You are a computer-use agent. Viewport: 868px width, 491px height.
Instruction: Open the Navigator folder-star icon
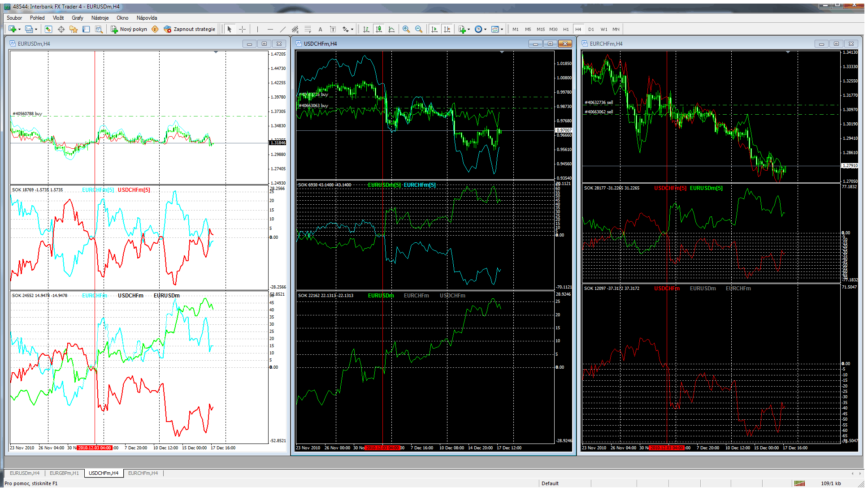tap(74, 29)
